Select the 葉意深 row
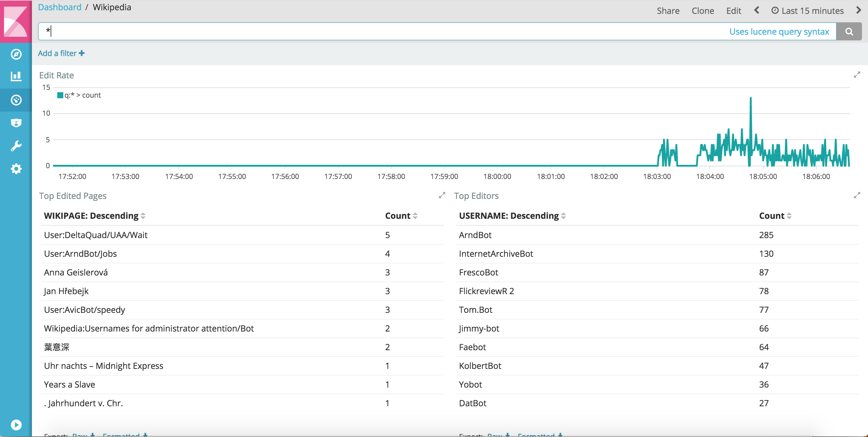The height and width of the screenshot is (437, 868). tap(242, 347)
